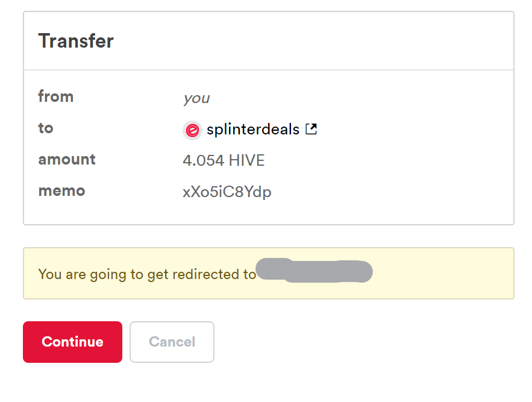The width and height of the screenshot is (532, 402).
Task: Open external link icon beside splinterdeals
Action: pos(311,129)
